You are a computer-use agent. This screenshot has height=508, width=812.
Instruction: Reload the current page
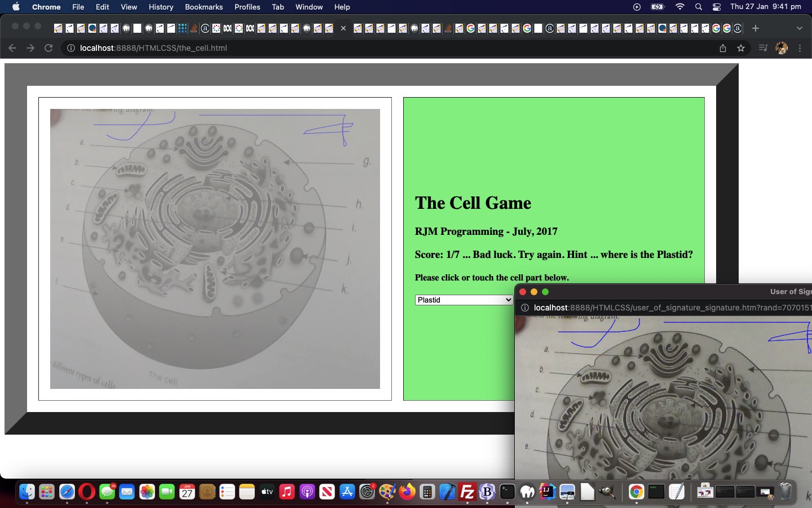click(x=48, y=49)
